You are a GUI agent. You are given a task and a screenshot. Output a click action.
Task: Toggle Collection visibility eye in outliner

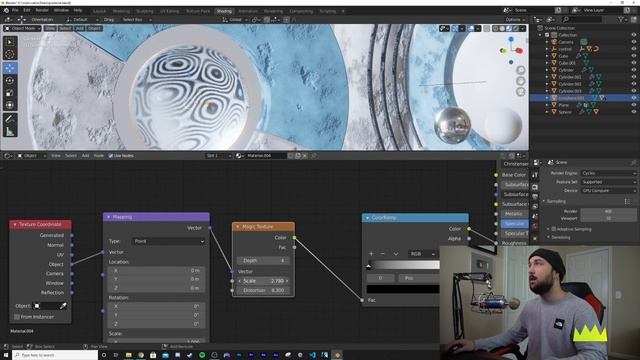[634, 35]
